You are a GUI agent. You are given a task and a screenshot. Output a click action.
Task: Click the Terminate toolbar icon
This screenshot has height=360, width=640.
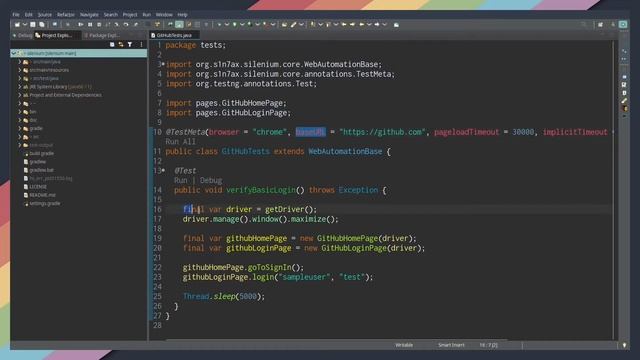point(99,24)
